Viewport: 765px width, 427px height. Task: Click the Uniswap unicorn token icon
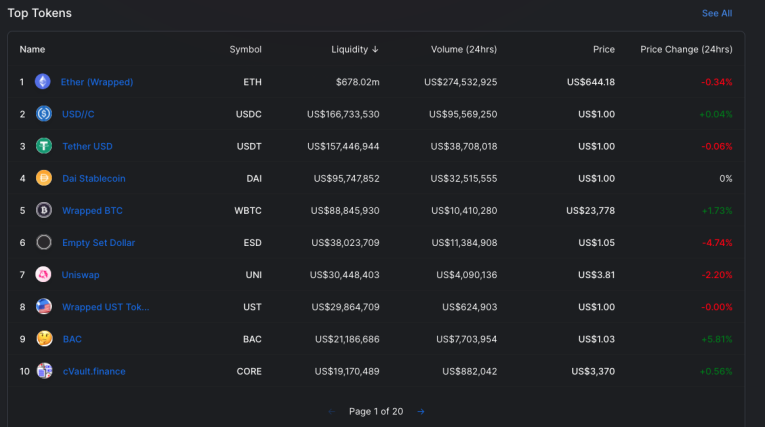pos(43,274)
